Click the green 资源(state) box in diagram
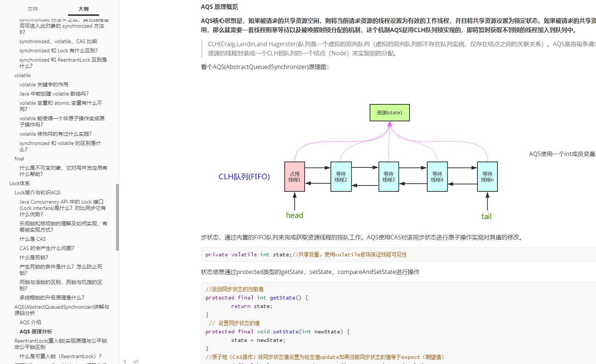This screenshot has width=596, height=364. (x=389, y=112)
